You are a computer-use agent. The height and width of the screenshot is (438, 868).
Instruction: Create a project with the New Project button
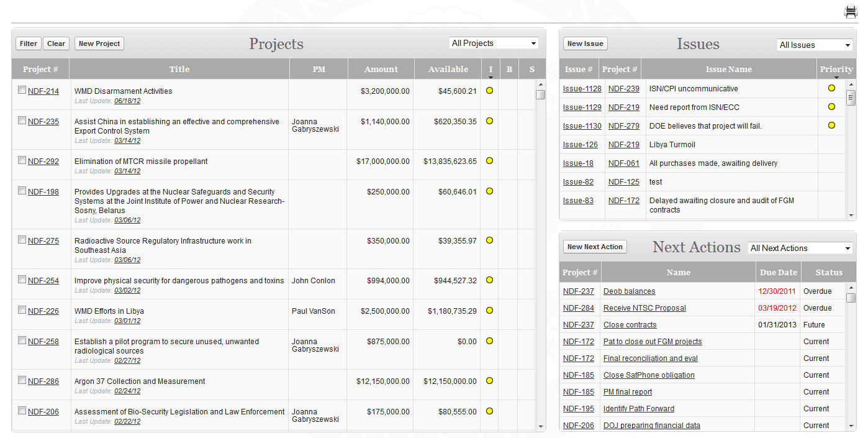point(99,43)
